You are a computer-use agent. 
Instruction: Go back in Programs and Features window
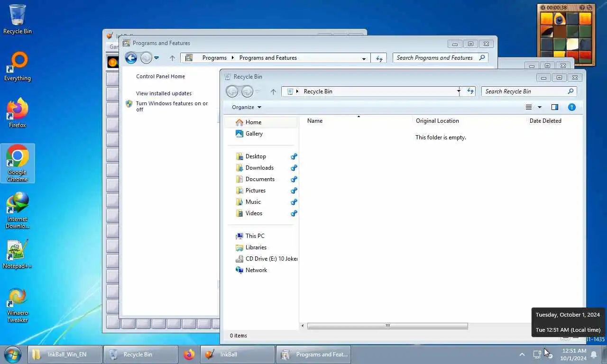(131, 58)
